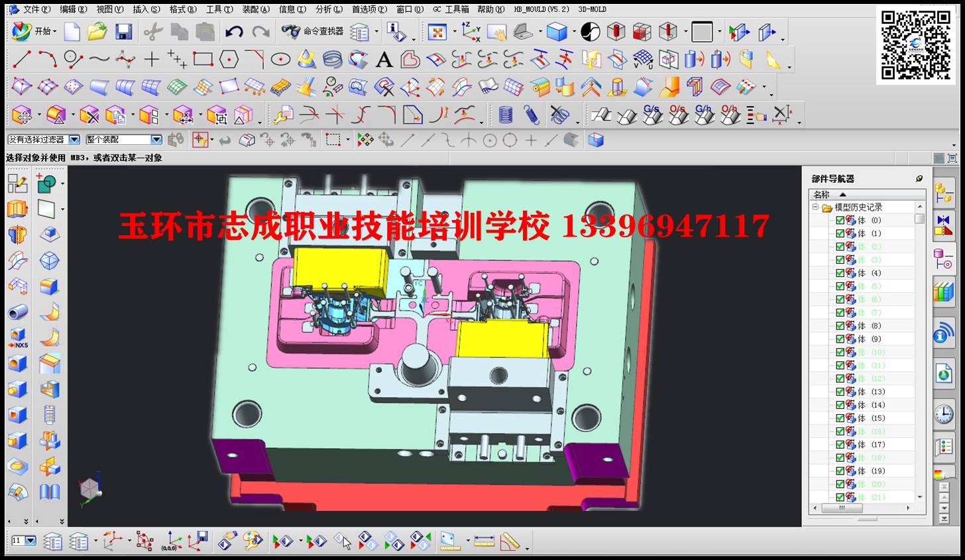This screenshot has width=965, height=560.
Task: Select the Arc curve tool
Action: [47, 59]
